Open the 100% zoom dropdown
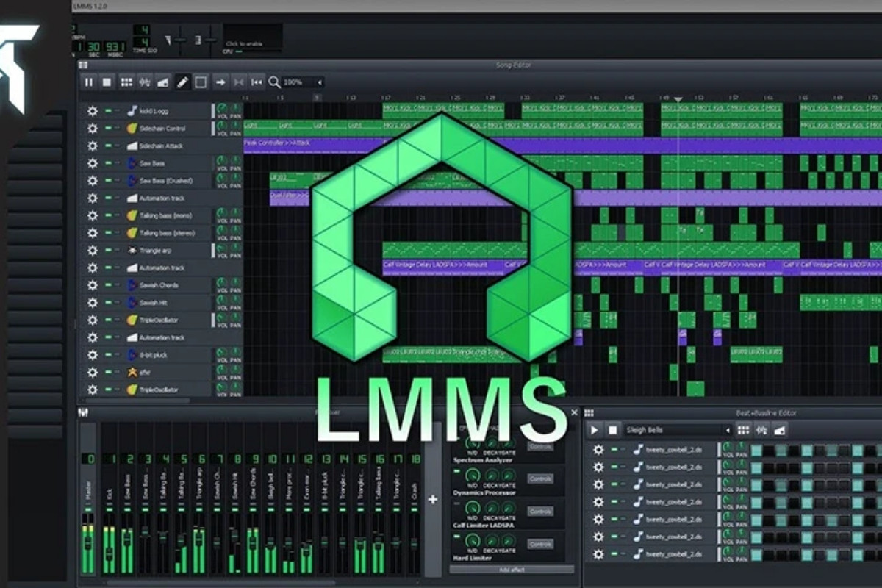This screenshot has height=588, width=882. (x=304, y=82)
